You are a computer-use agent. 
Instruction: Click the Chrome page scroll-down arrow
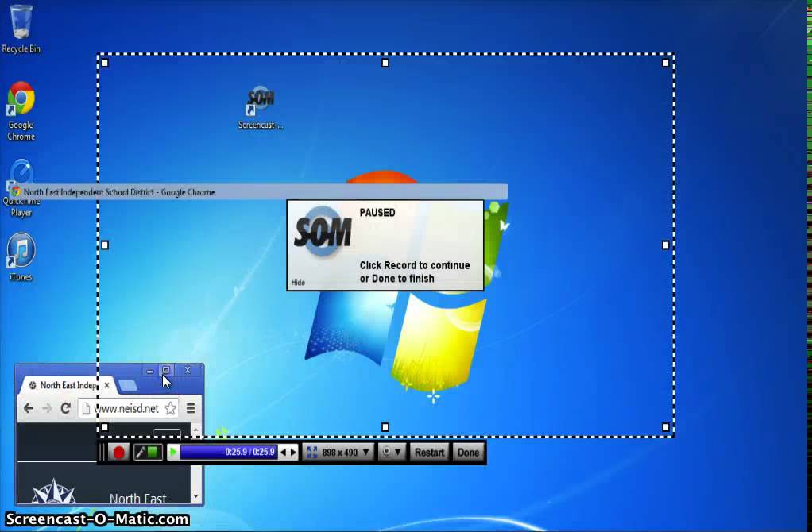(195, 496)
